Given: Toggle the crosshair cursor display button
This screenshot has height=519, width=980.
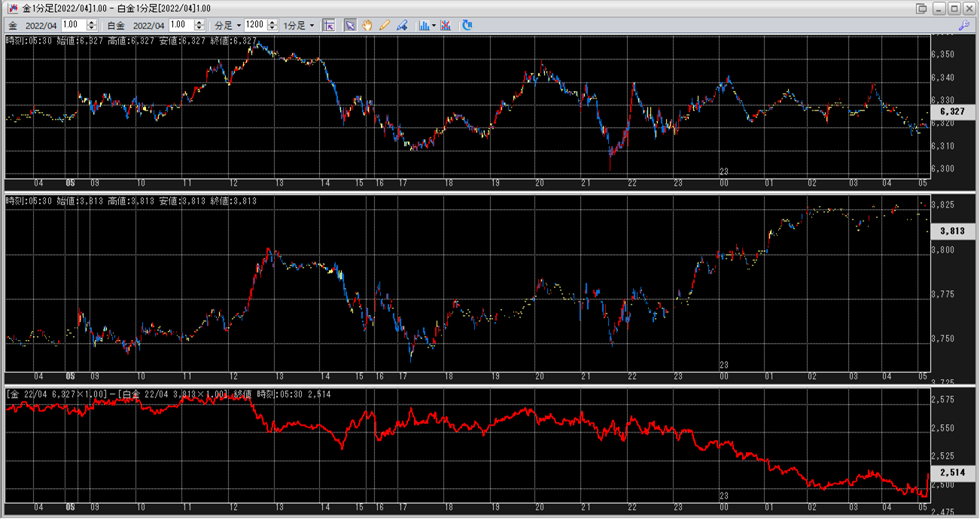Looking at the screenshot, I should coord(328,25).
